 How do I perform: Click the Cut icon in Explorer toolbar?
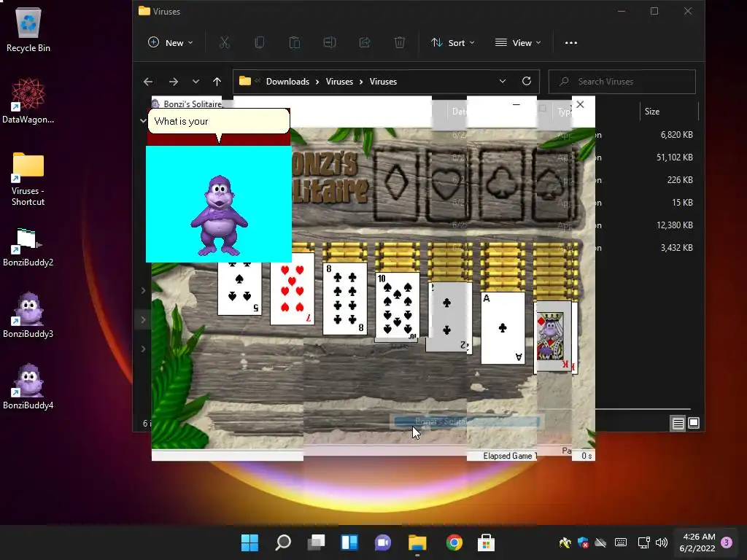(225, 43)
